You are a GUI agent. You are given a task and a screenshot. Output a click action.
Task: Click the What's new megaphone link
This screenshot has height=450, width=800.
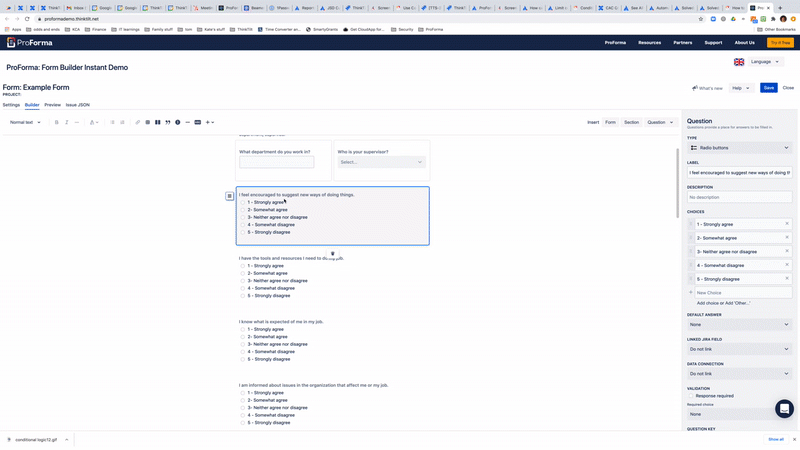point(707,88)
